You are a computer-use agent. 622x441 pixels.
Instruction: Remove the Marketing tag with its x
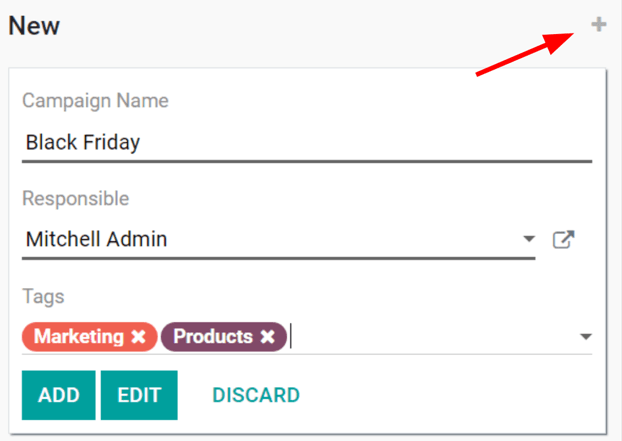(138, 337)
